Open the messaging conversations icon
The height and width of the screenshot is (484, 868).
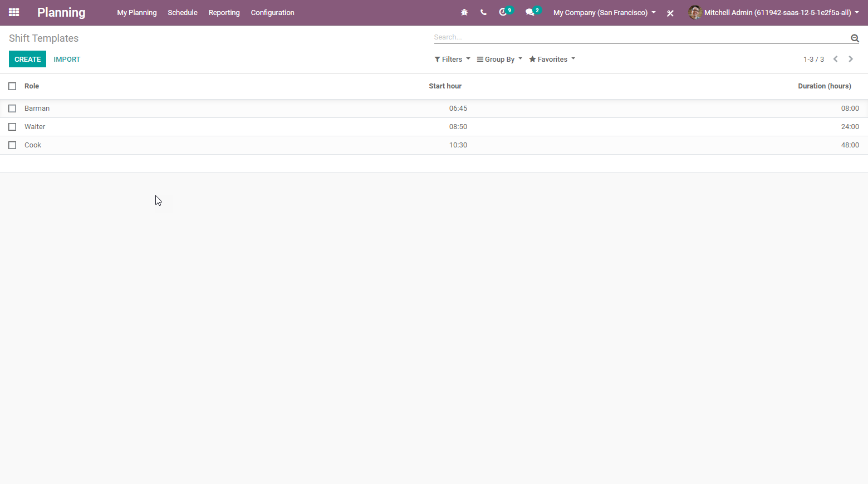tap(529, 12)
